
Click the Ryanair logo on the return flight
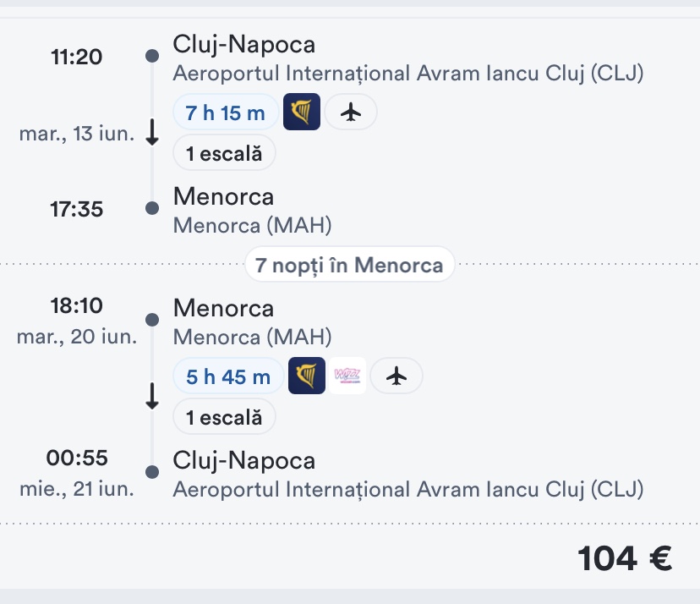pyautogui.click(x=307, y=376)
